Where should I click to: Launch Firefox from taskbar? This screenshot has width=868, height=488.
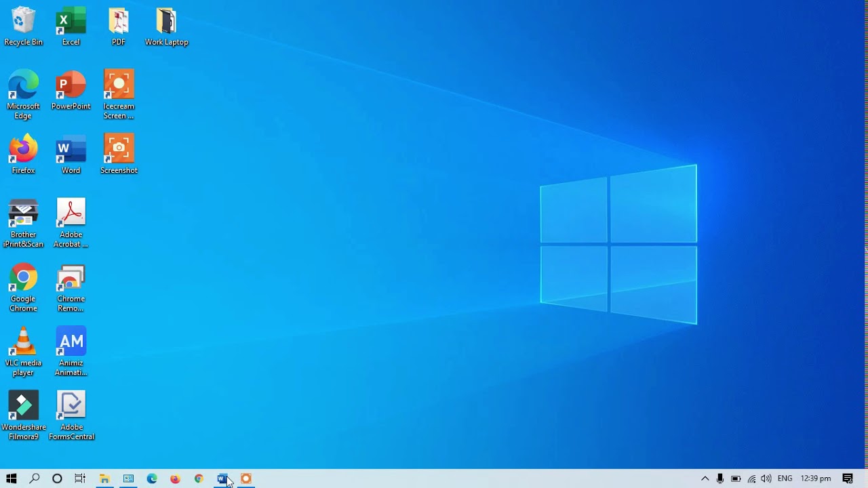click(x=175, y=479)
